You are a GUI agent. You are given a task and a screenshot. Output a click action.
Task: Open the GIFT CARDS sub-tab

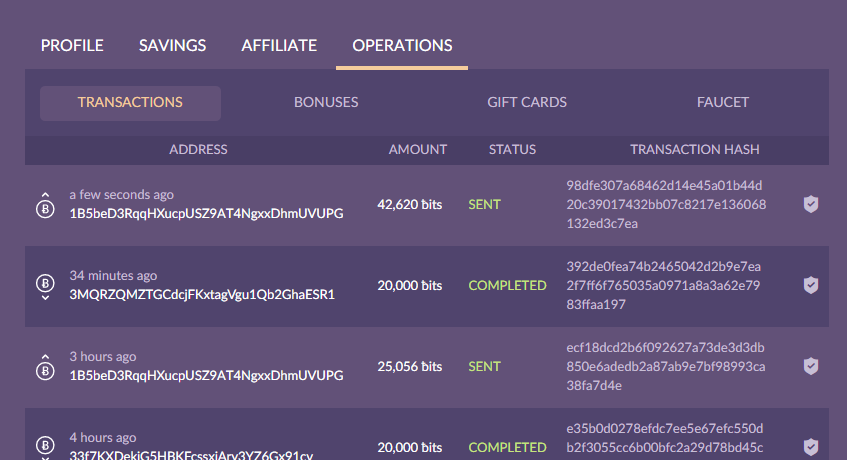pyautogui.click(x=527, y=103)
